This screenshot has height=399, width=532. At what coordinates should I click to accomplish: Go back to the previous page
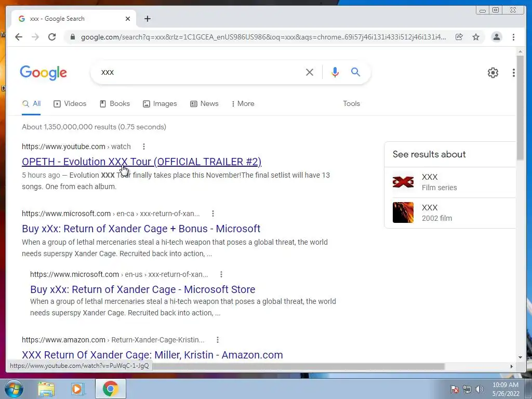click(19, 37)
